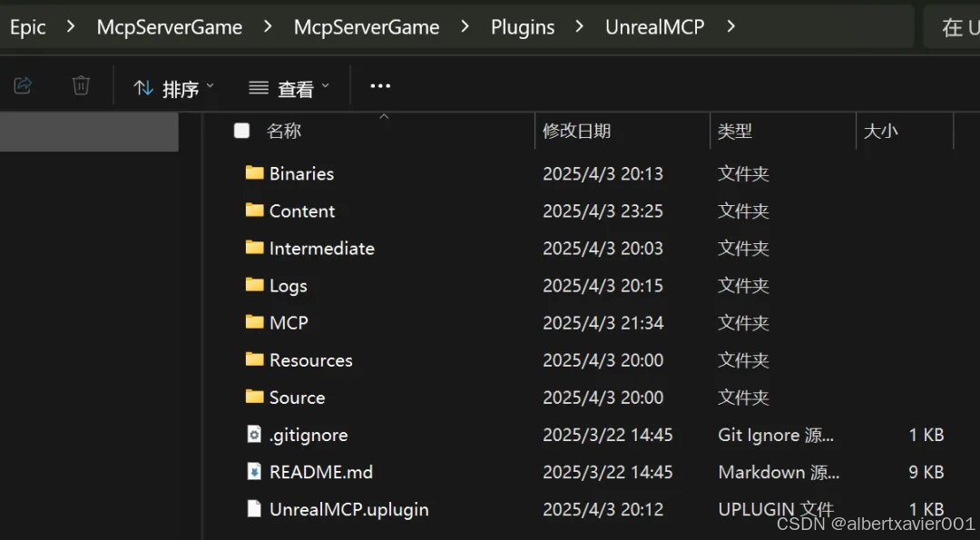
Task: Click the .gitignore file icon
Action: tap(254, 434)
